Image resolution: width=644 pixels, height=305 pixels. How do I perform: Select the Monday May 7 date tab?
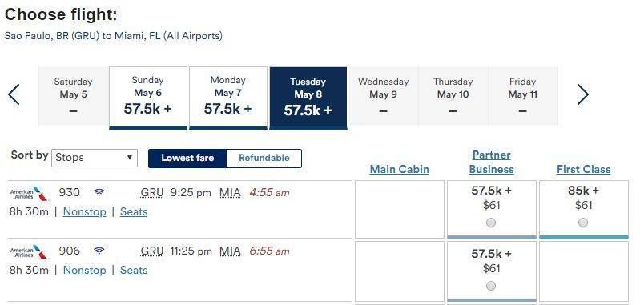(228, 98)
